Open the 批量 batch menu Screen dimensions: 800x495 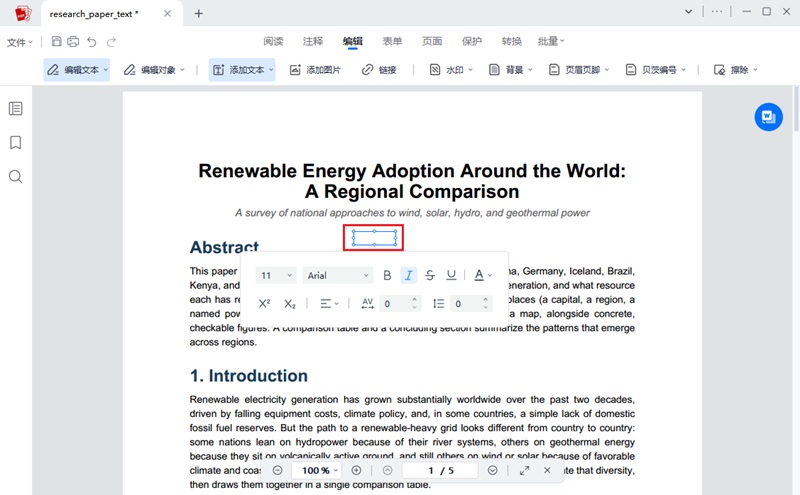551,41
